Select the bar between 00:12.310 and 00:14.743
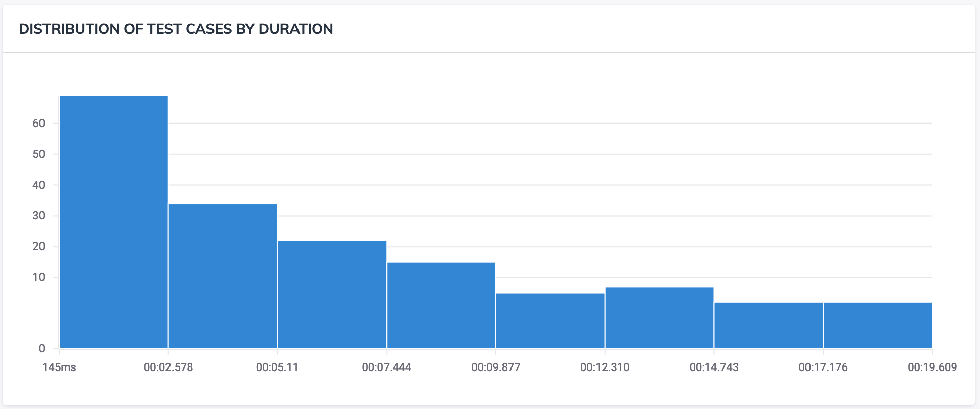The image size is (980, 409). coord(659,317)
